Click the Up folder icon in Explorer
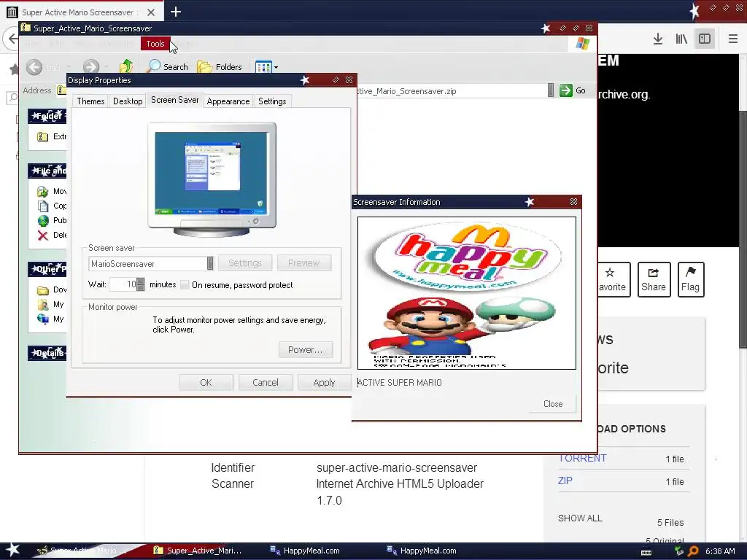Screen dimensions: 747x560 click(126, 66)
